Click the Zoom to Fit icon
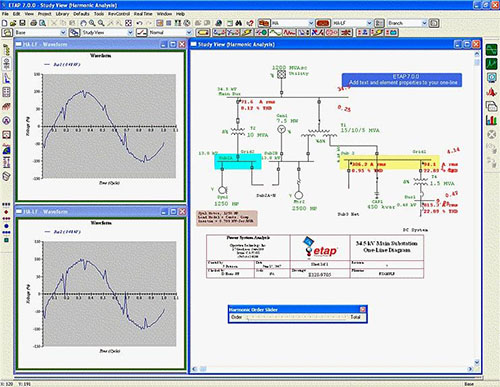 [x=128, y=23]
